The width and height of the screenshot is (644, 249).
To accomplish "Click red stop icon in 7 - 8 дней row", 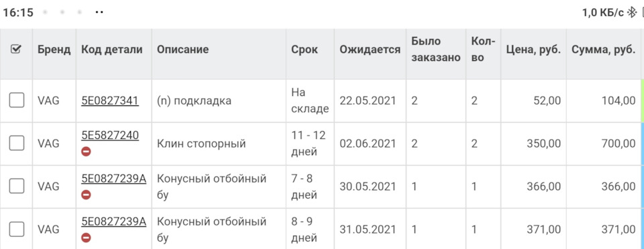I will [x=86, y=195].
